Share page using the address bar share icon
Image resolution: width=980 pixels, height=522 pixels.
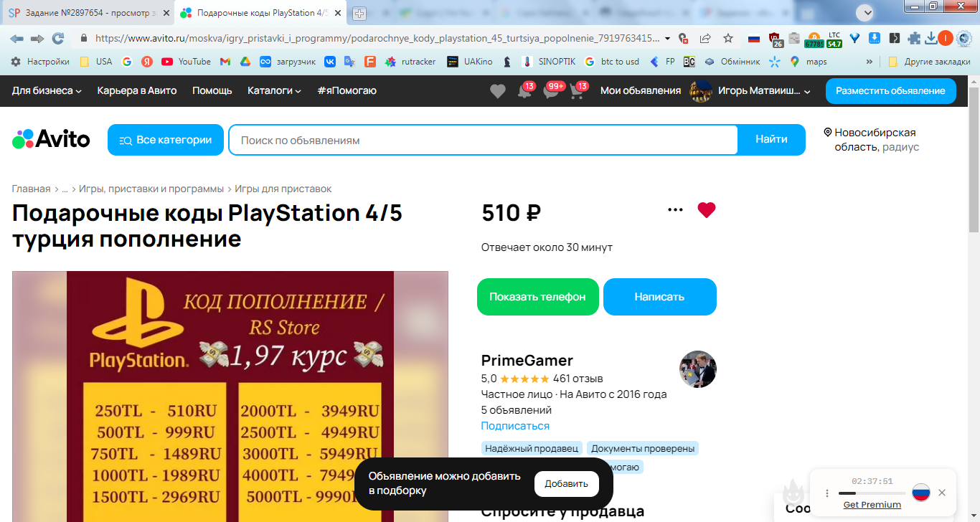tap(705, 38)
